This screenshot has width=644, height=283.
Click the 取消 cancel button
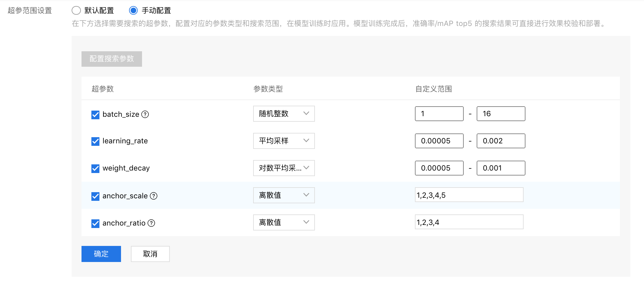pyautogui.click(x=150, y=254)
